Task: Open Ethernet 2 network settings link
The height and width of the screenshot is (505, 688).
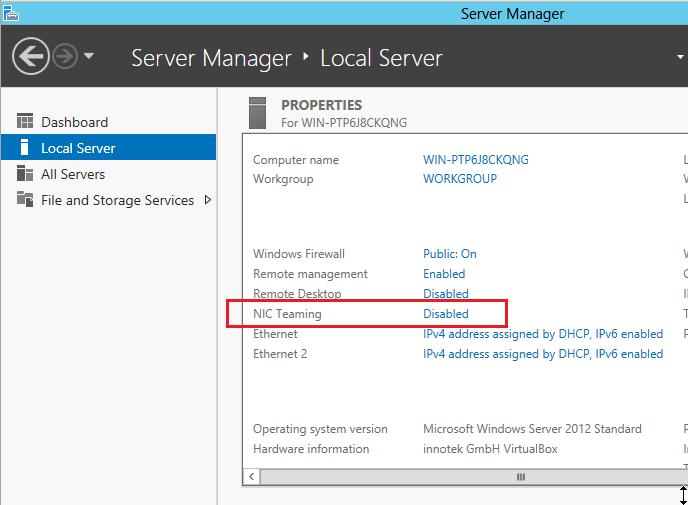Action: (x=543, y=354)
